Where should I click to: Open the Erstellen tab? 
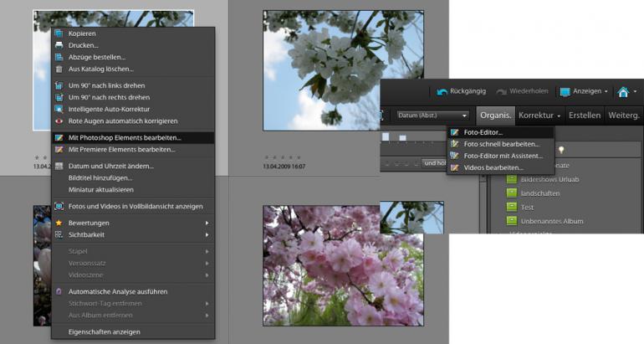(585, 115)
